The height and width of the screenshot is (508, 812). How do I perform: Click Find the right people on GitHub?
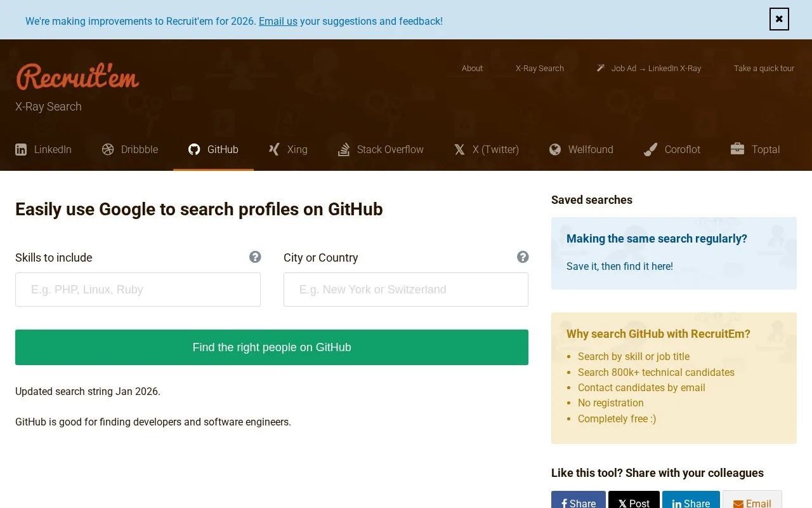pos(272,347)
